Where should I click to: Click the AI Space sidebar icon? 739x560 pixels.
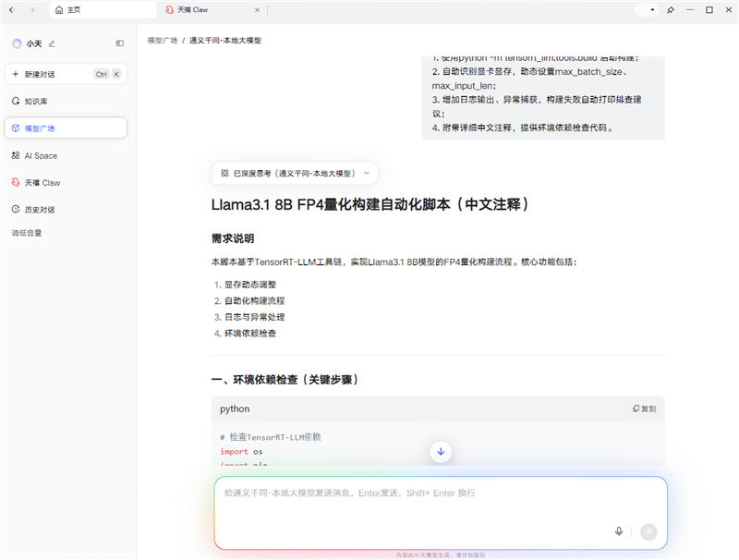(16, 155)
